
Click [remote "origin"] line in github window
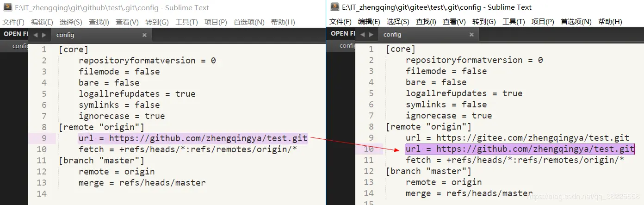click(x=101, y=127)
